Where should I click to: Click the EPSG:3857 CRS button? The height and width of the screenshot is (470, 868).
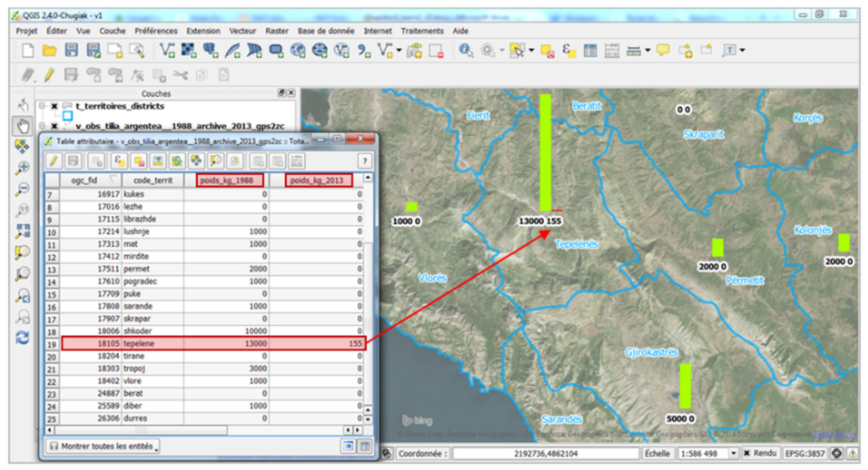point(805,453)
